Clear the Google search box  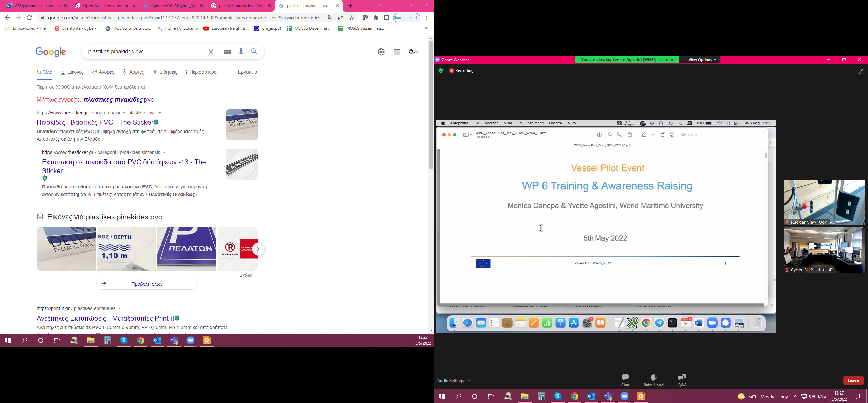[x=211, y=52]
